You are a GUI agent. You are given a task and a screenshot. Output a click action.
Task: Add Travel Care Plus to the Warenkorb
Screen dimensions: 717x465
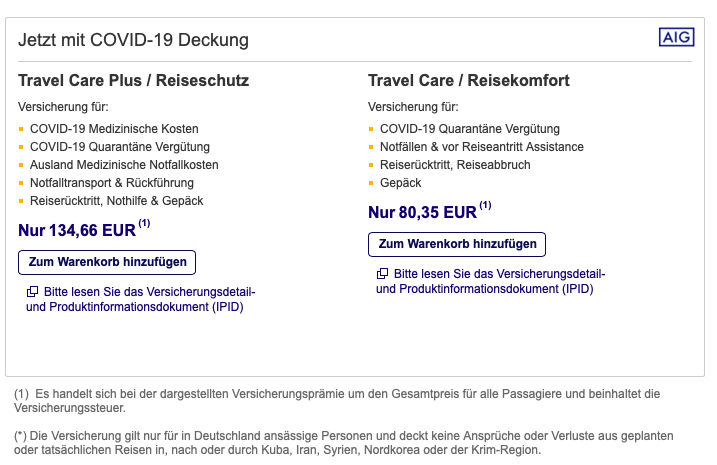coord(107,262)
